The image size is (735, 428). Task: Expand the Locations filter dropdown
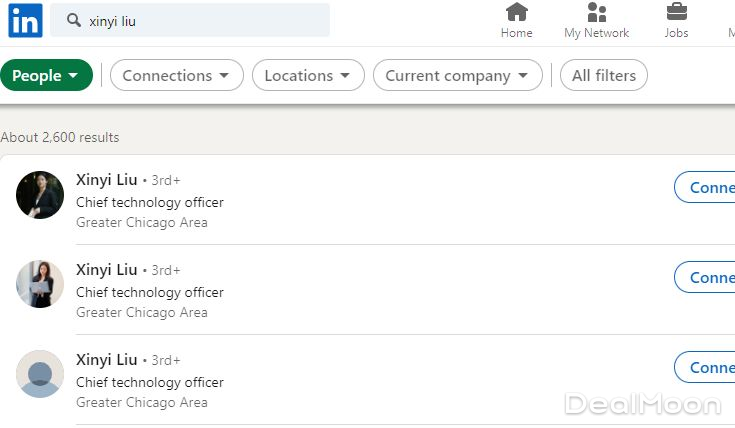307,76
